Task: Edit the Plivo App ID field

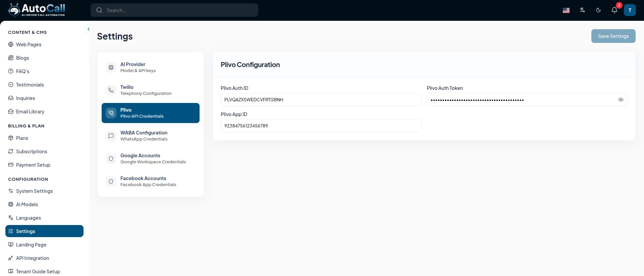Action: pos(321,126)
